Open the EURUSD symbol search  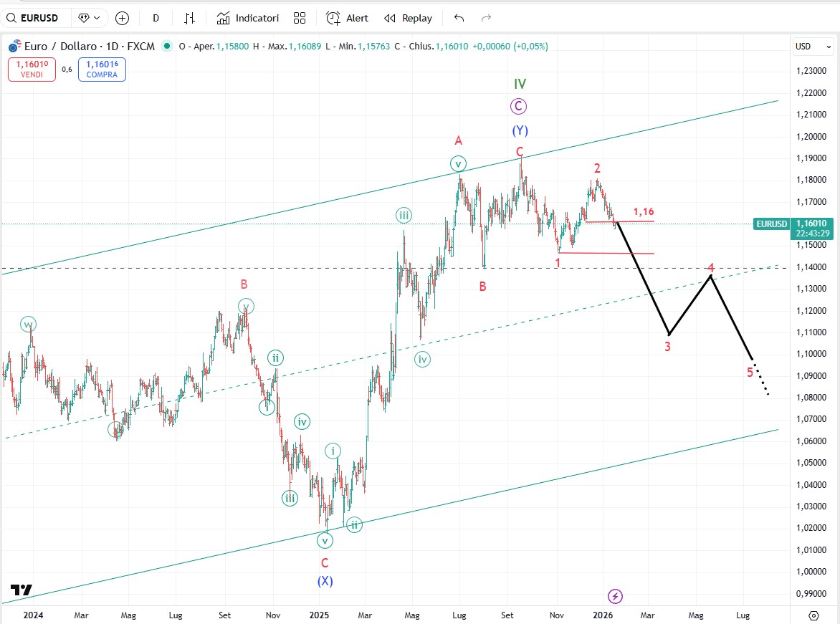click(32, 18)
